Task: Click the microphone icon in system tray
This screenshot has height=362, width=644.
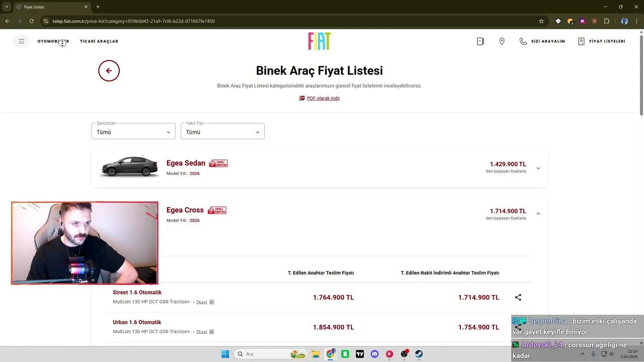Action: tap(593, 354)
